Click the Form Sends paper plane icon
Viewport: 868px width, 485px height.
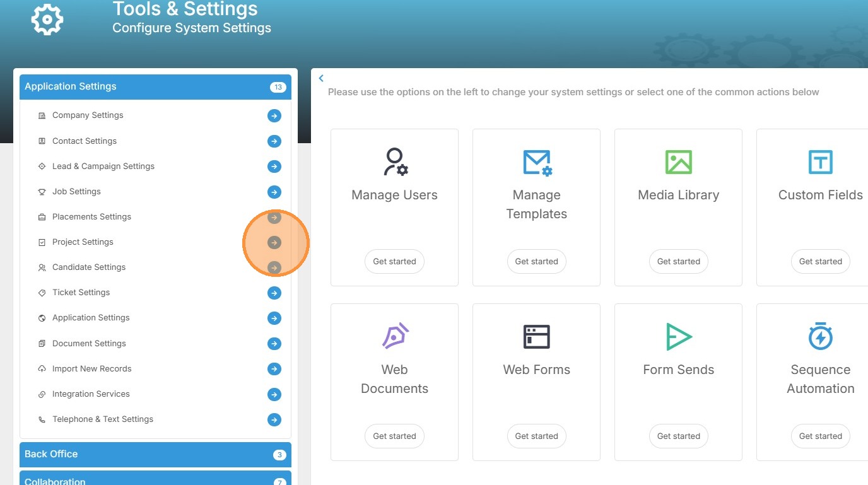pos(679,337)
